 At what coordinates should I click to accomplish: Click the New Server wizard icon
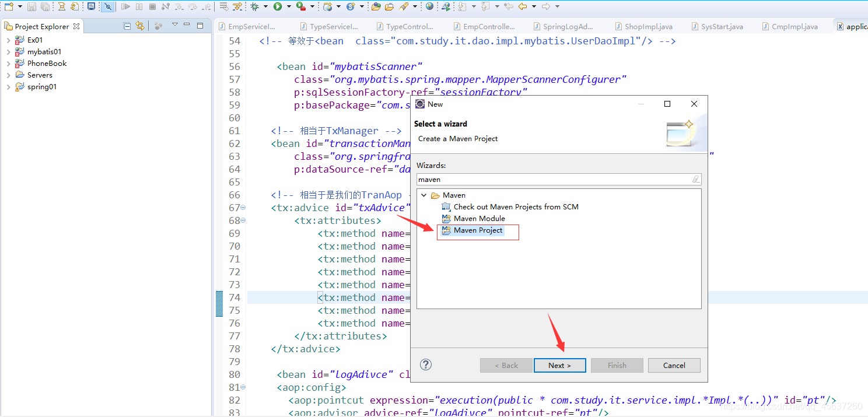pyautogui.click(x=328, y=6)
